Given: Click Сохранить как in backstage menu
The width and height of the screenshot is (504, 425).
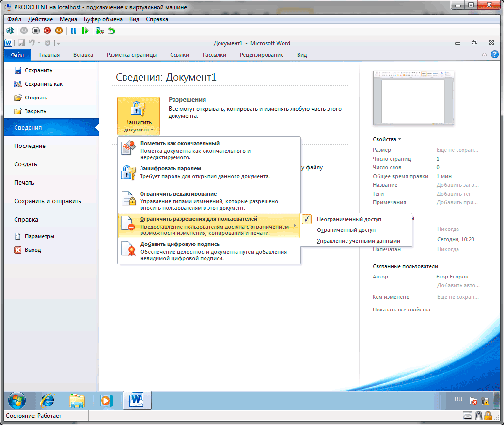Looking at the screenshot, I should [x=38, y=84].
